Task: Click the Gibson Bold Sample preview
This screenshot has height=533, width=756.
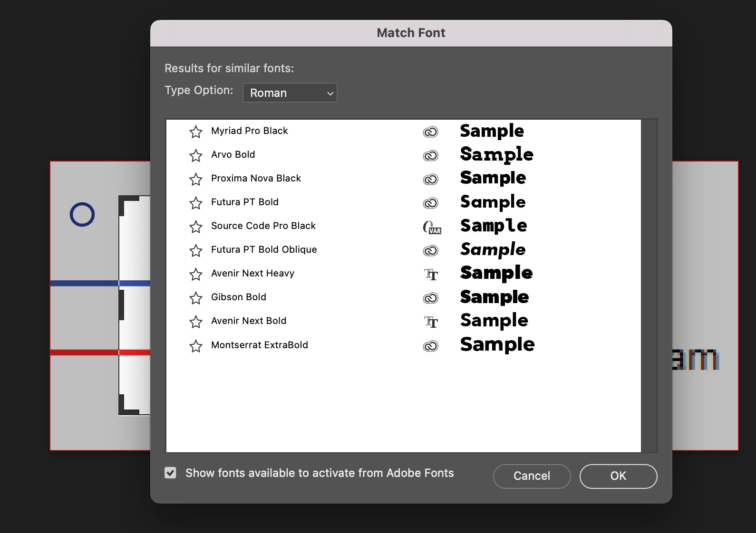Action: tap(494, 297)
